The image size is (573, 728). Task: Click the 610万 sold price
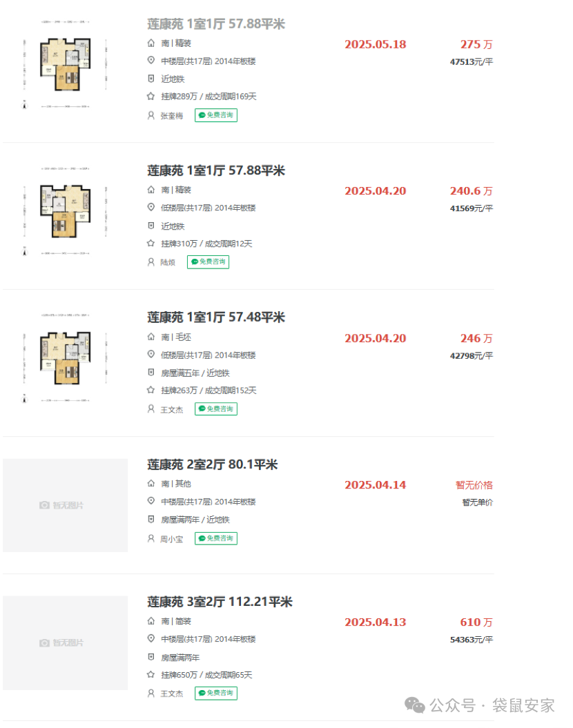tap(476, 622)
